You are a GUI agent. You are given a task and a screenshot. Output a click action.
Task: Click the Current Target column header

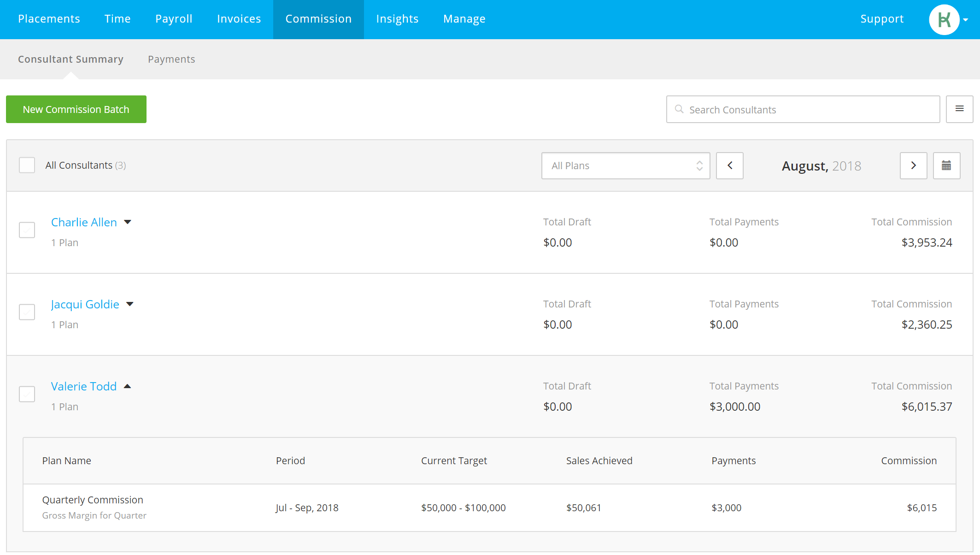pyautogui.click(x=454, y=461)
